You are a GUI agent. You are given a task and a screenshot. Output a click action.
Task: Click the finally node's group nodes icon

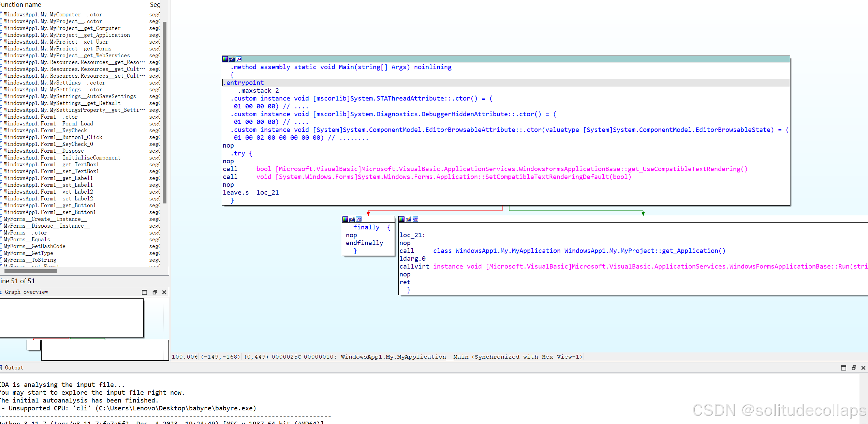click(359, 219)
